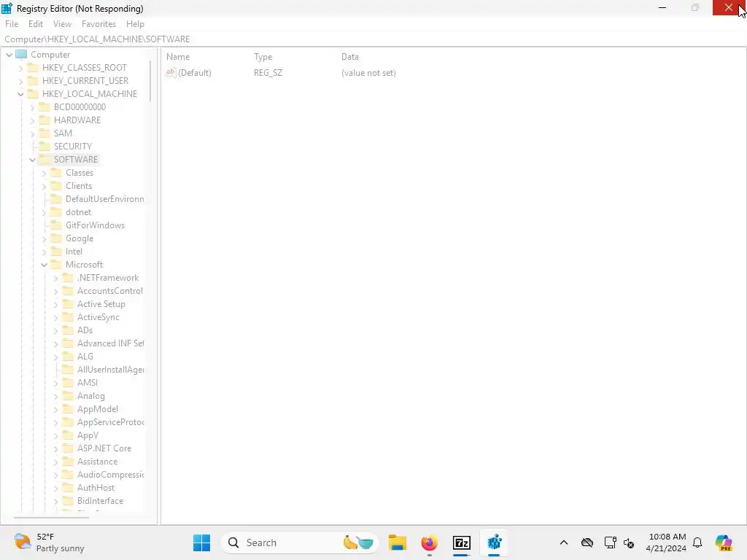Open the Favorites menu
This screenshot has height=560, width=747.
(x=98, y=24)
